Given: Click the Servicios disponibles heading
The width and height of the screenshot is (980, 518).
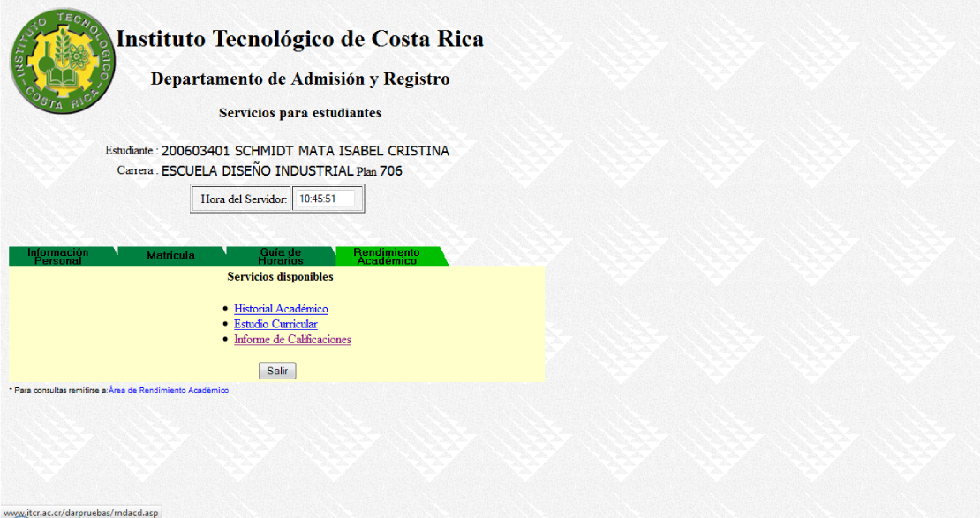Looking at the screenshot, I should click(x=280, y=277).
